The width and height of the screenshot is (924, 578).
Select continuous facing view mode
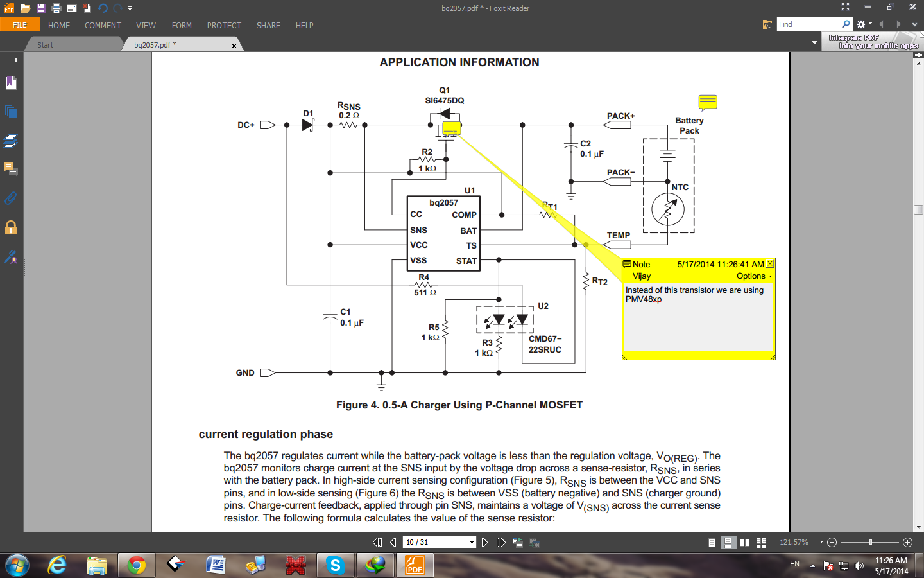pyautogui.click(x=761, y=543)
